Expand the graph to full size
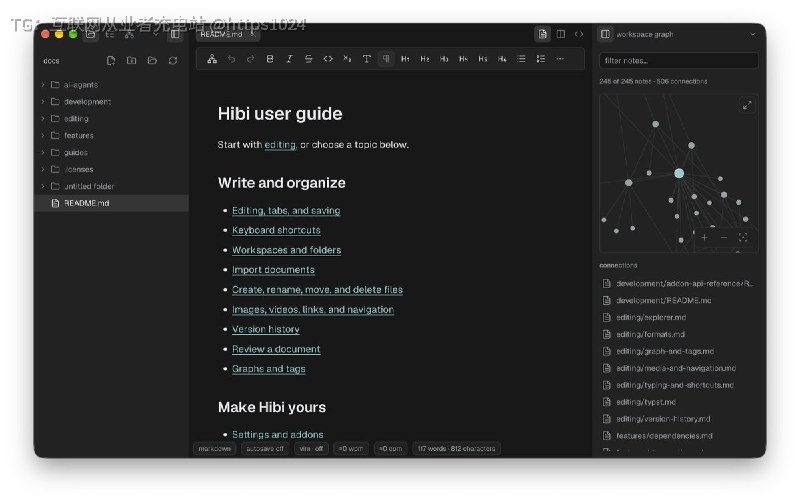 pos(747,105)
